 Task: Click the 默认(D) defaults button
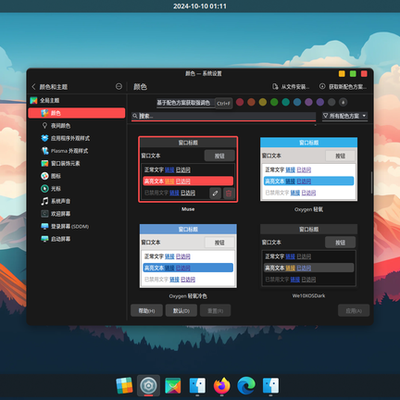point(181,311)
